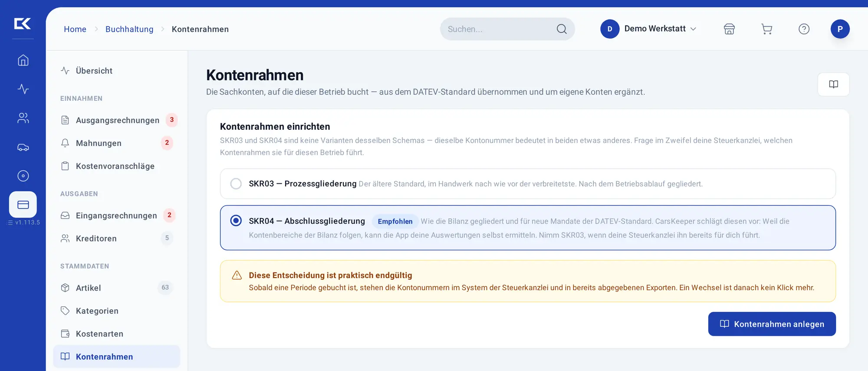Open Übersicht in the sidebar

116,71
